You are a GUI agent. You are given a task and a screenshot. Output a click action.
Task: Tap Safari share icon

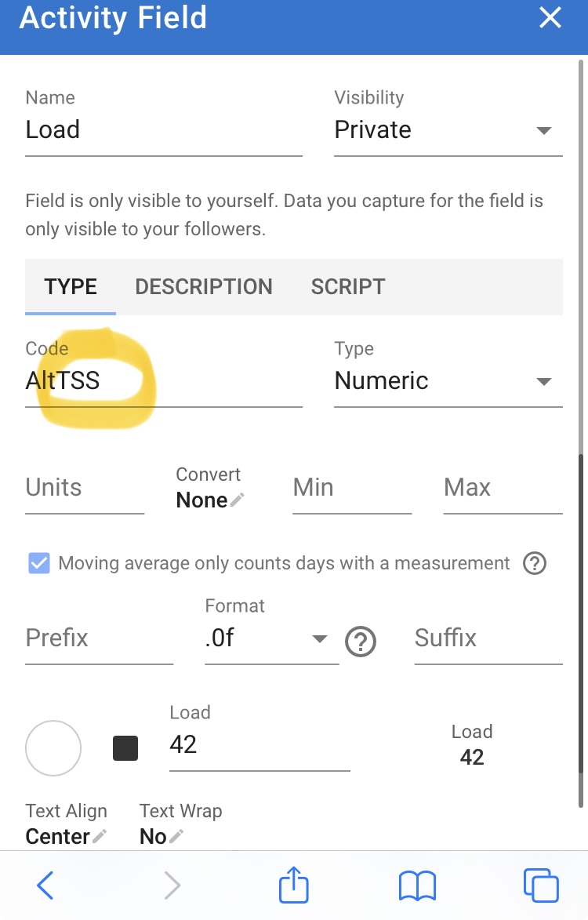click(294, 884)
